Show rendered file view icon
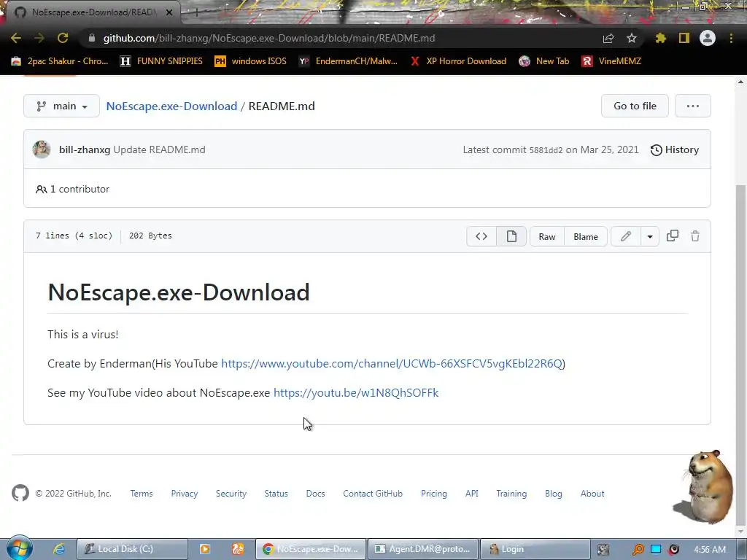 tap(511, 236)
